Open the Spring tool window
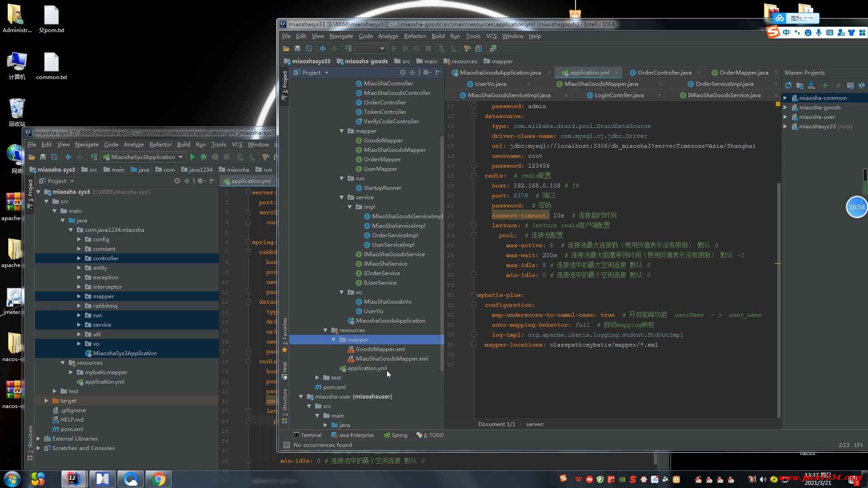 (396, 435)
